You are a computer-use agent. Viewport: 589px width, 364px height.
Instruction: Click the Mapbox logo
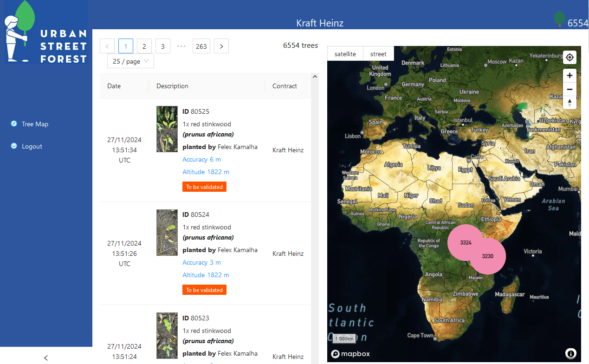coord(350,354)
